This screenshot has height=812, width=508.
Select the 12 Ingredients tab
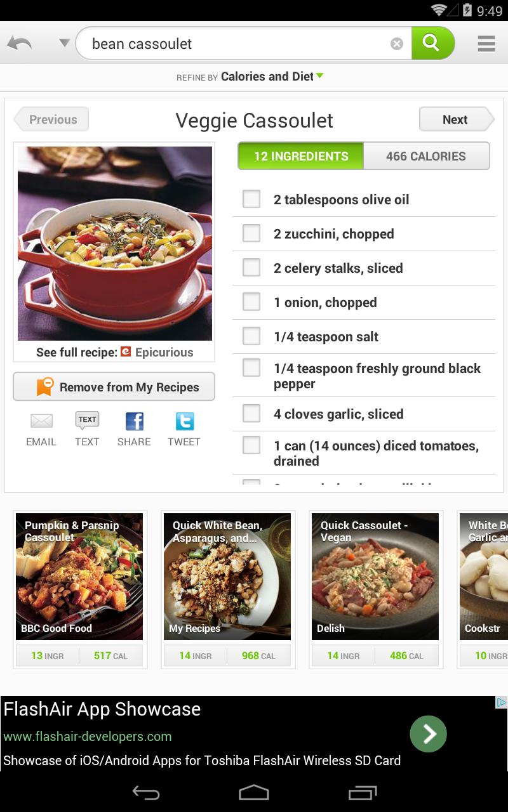pyautogui.click(x=301, y=156)
